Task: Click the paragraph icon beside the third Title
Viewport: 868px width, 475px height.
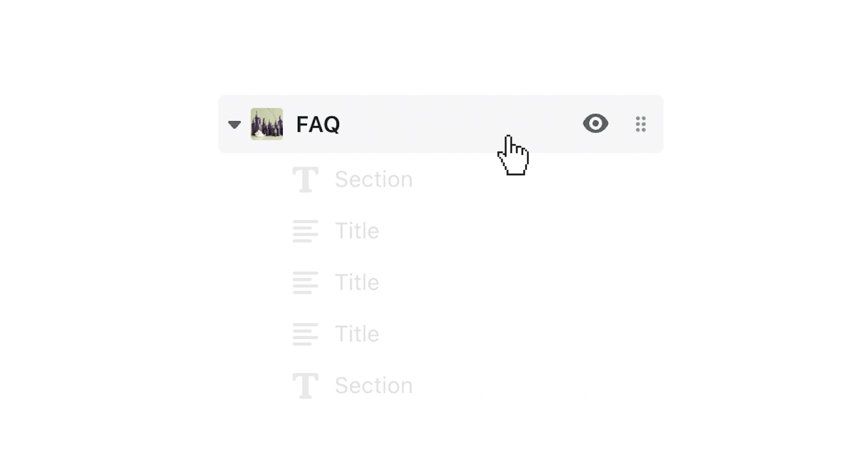Action: 305,334
